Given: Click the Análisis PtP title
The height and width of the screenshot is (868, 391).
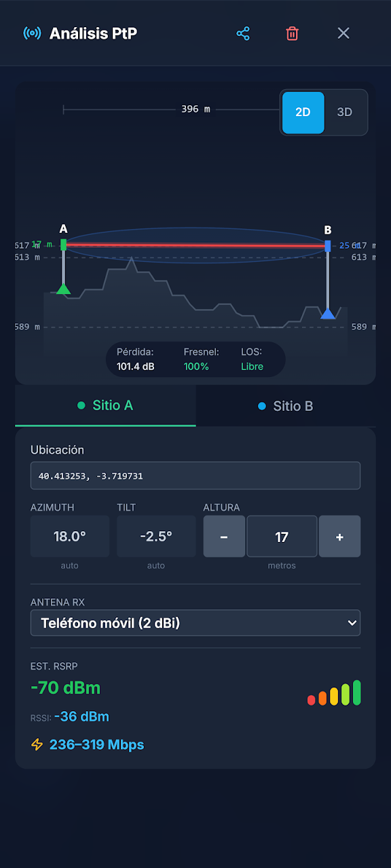Looking at the screenshot, I should tap(93, 33).
